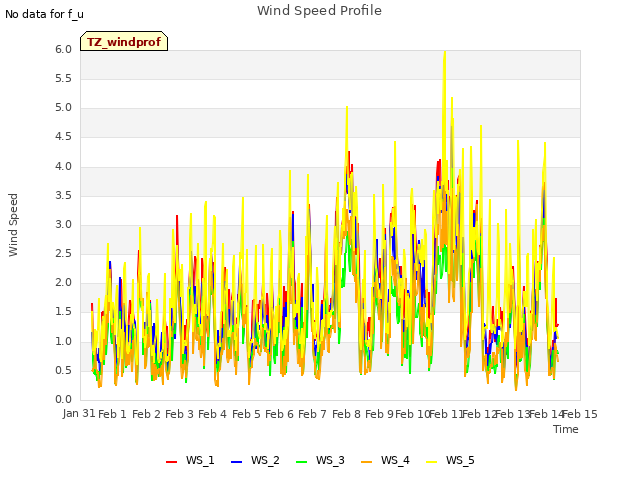This screenshot has height=480, width=640.
Task: Select the WS_4 legend label
Action: coord(395,460)
